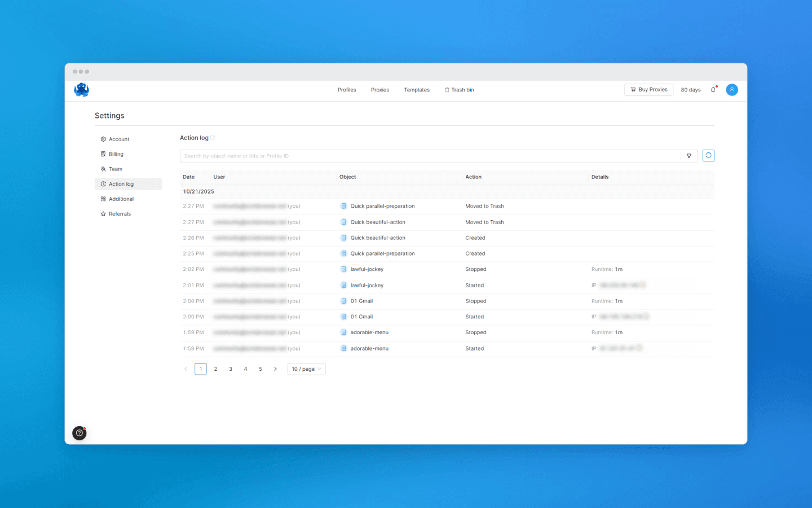Screen dimensions: 812x508
Task: Click the grid icon for Additional settings
Action: 103,199
